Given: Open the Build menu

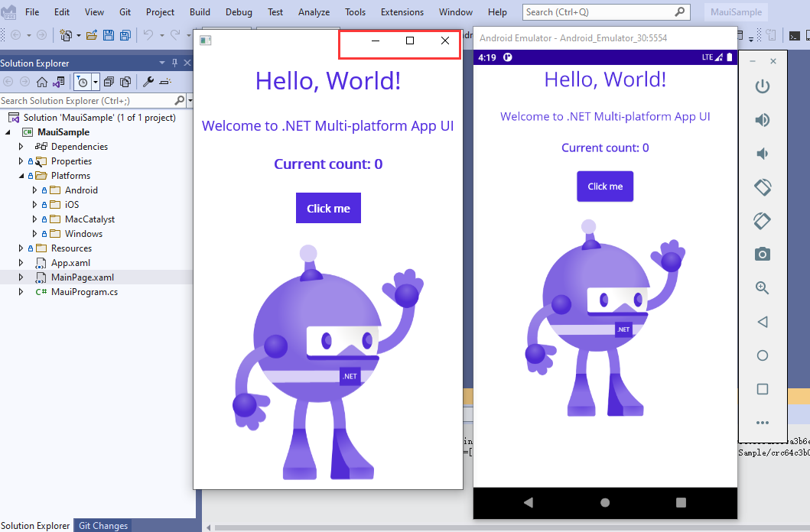Looking at the screenshot, I should click(200, 12).
